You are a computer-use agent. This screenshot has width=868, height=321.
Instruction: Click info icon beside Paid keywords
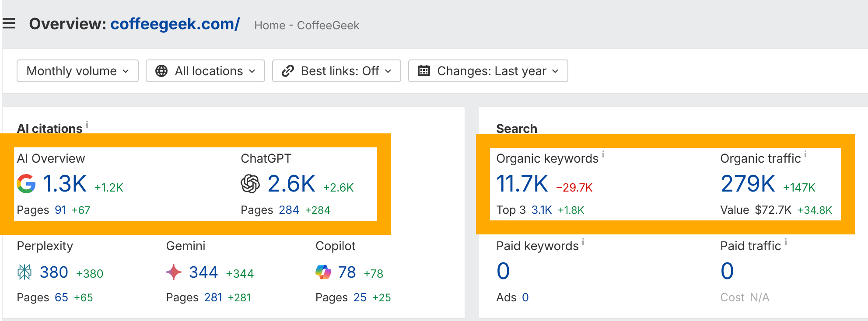(x=583, y=241)
